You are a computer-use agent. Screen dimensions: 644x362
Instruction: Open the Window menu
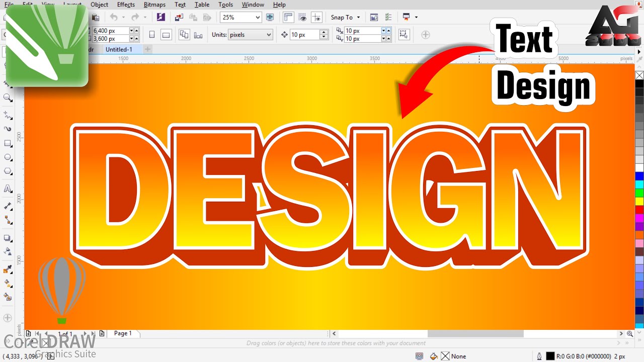tap(253, 5)
